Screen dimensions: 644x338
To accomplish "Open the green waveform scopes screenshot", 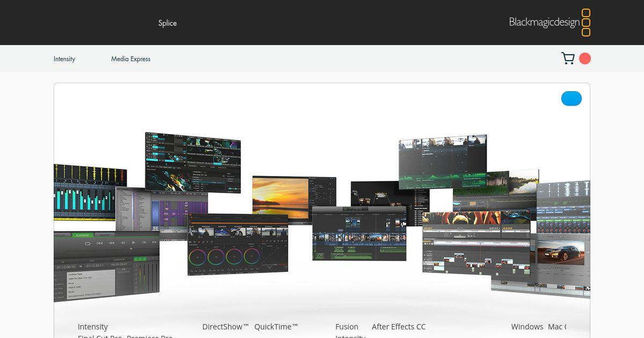I will point(443,161).
